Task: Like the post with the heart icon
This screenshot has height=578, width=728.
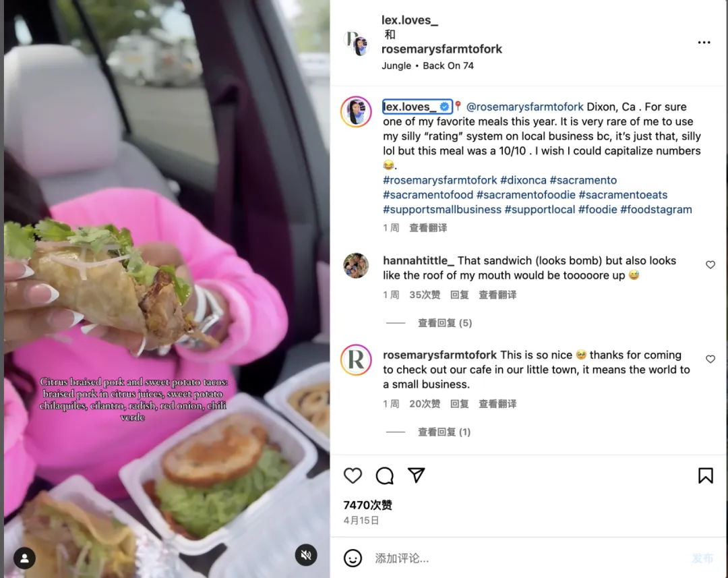Action: pyautogui.click(x=353, y=475)
